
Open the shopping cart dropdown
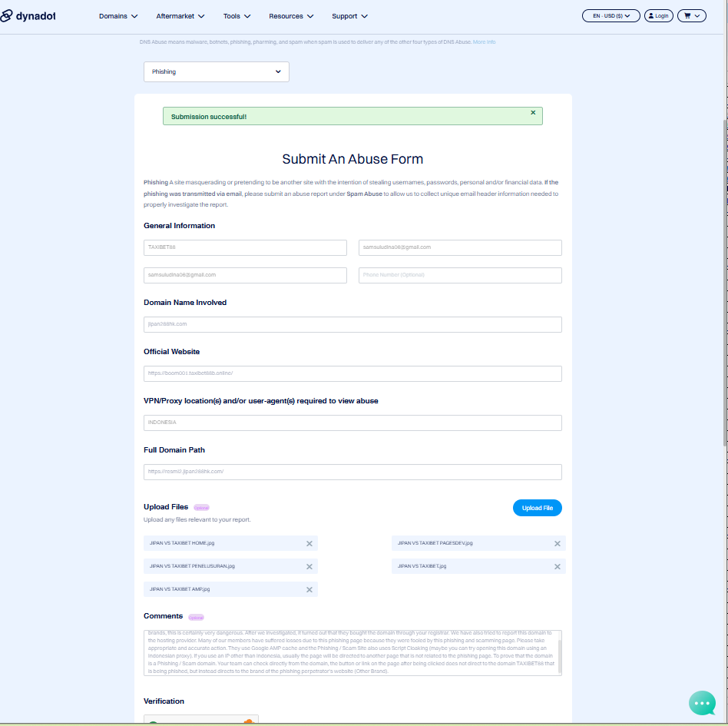[692, 16]
